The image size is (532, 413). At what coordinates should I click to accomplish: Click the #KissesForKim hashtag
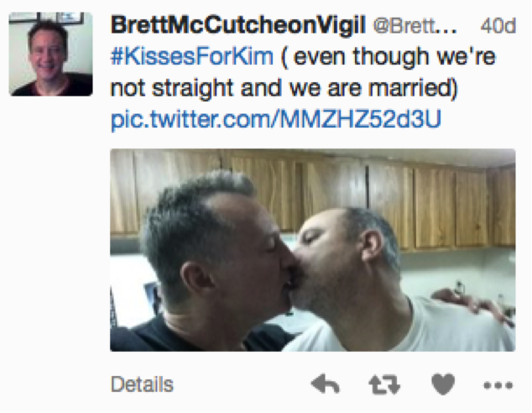coord(192,56)
